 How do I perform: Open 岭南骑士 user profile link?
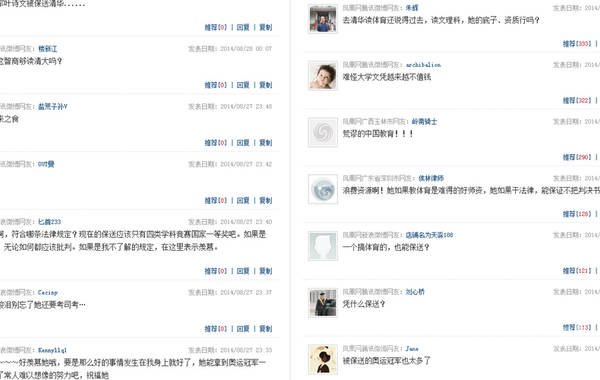(x=424, y=121)
